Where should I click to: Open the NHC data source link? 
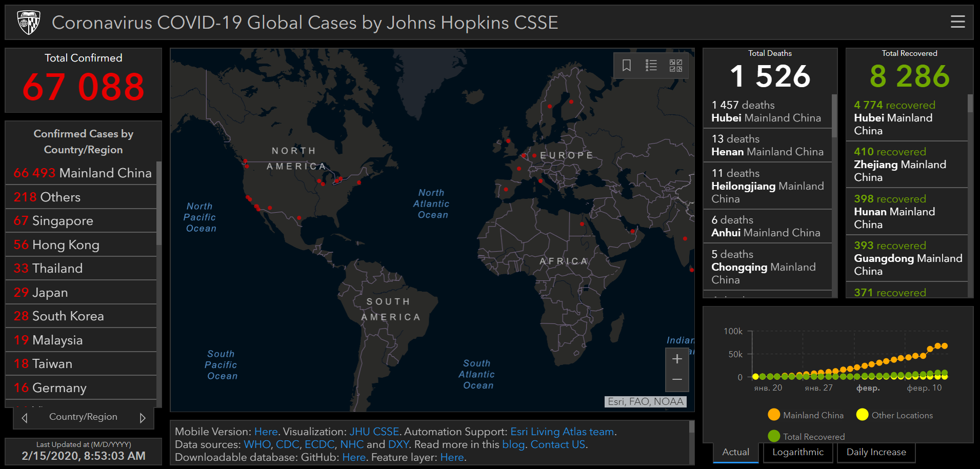[x=352, y=444]
